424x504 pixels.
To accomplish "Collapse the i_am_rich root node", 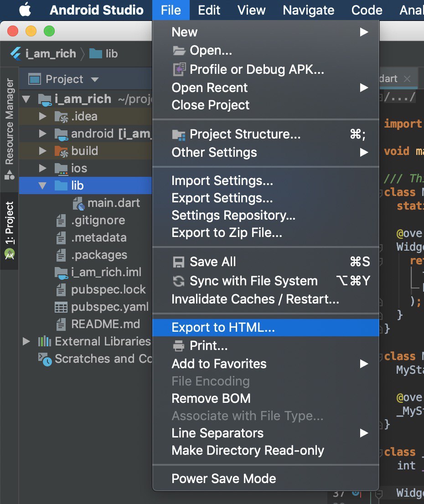I will [x=26, y=99].
